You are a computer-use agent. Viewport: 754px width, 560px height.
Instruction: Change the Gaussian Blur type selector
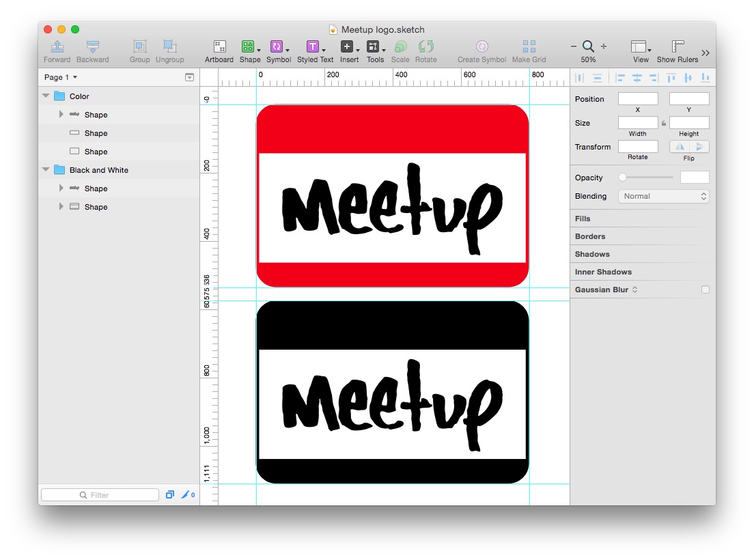(x=634, y=290)
